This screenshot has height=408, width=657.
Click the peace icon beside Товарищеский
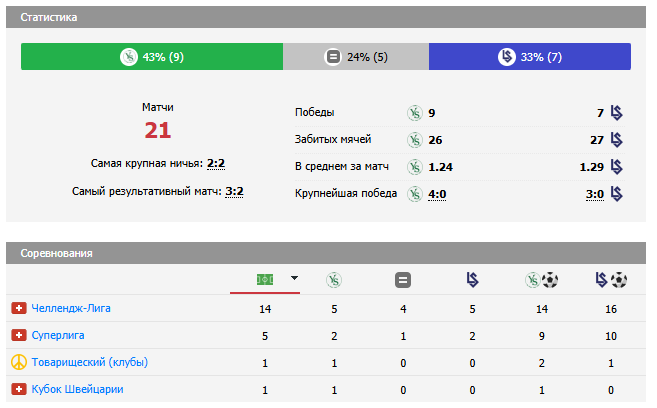click(18, 362)
